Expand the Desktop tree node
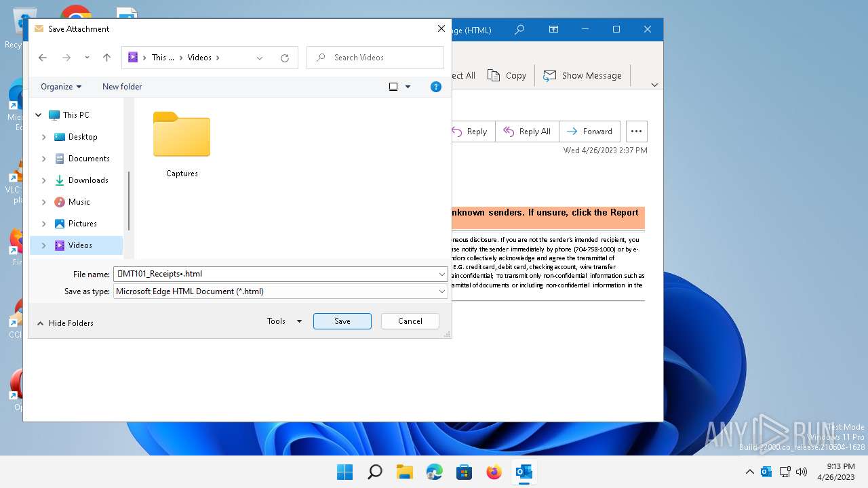Image resolution: width=868 pixels, height=488 pixels. coord(44,137)
